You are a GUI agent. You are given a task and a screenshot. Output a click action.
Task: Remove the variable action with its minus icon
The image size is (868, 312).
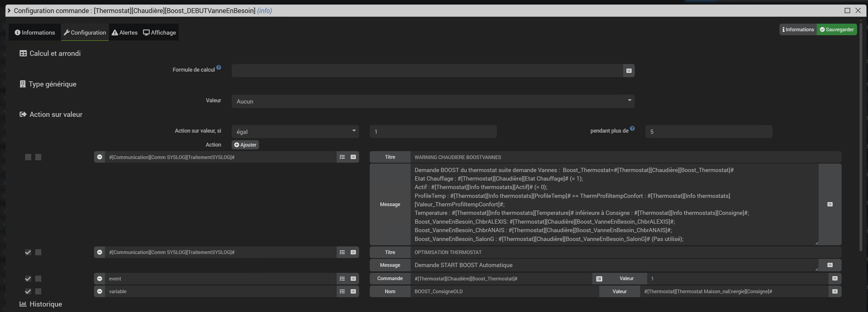pyautogui.click(x=99, y=291)
